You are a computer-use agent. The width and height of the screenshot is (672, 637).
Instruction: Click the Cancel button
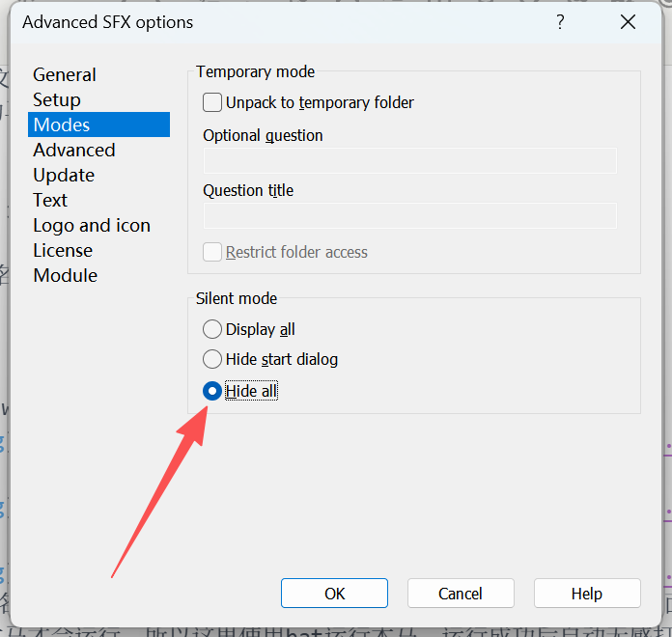pyautogui.click(x=461, y=594)
